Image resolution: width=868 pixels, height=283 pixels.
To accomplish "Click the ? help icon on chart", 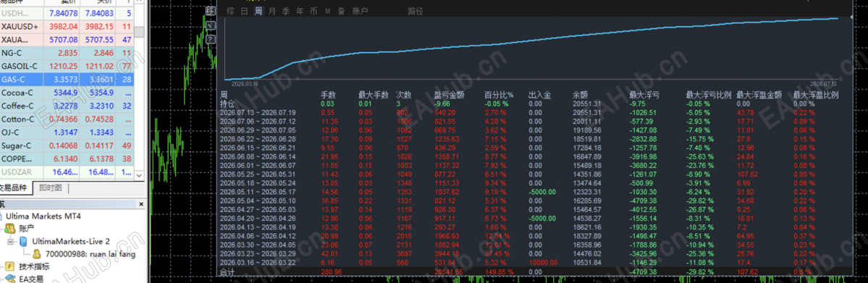I will pos(211,40).
